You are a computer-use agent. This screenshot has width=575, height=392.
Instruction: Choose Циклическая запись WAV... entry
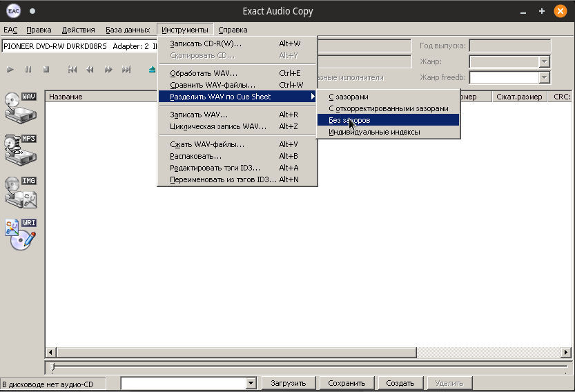coord(237,126)
